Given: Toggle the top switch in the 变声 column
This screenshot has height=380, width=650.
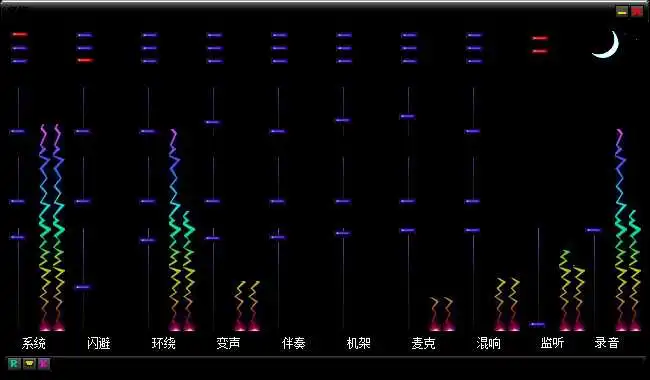Looking at the screenshot, I should tap(214, 35).
